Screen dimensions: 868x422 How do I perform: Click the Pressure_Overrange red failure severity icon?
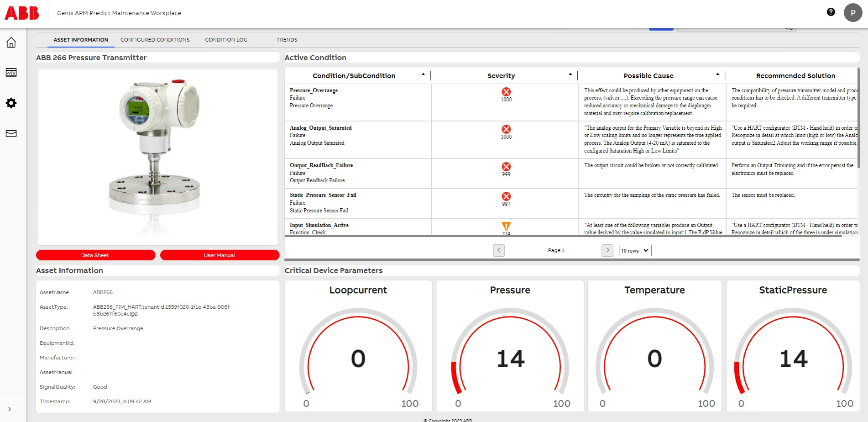(506, 92)
